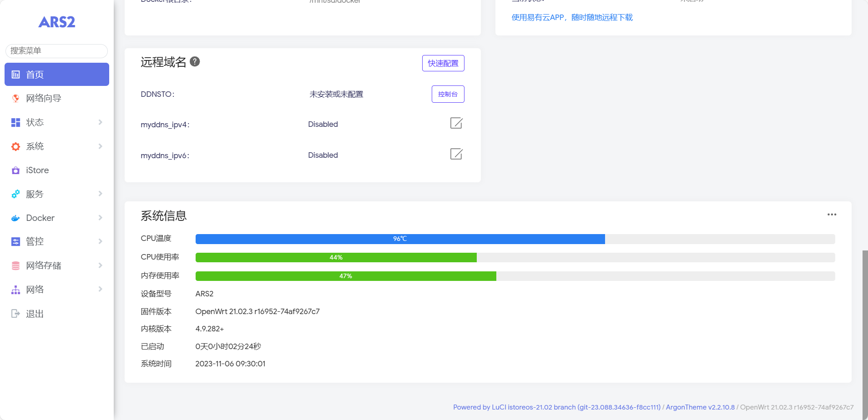Screen dimensions: 868x420
Task: Edit the myddns_ipv4 setting
Action: click(x=456, y=123)
